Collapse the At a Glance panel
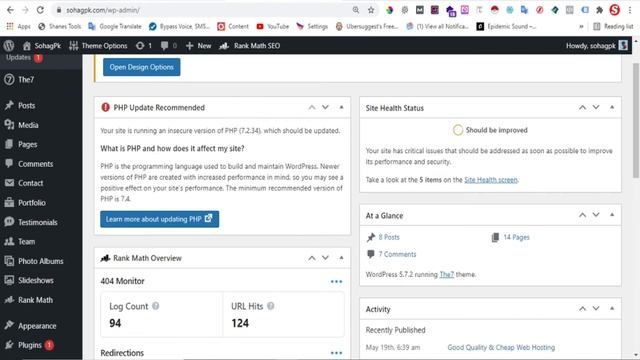The image size is (640, 360). [x=612, y=215]
